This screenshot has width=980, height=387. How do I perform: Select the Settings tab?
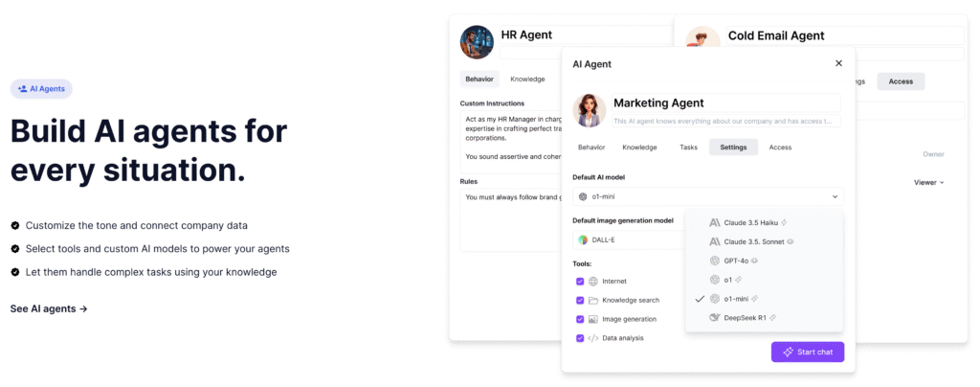(733, 148)
